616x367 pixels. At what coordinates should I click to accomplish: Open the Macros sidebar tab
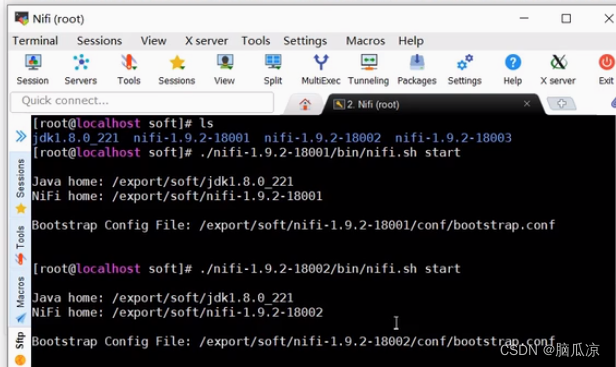coord(20,299)
